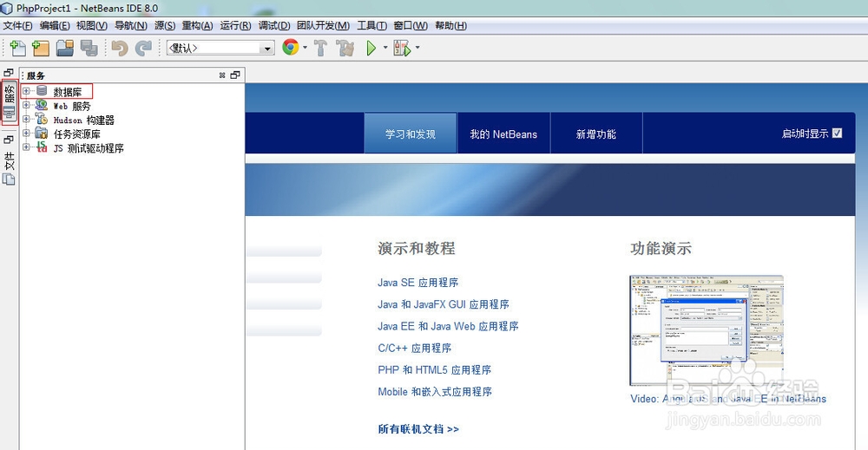Open the 调试(D) menu
This screenshot has height=450, width=868.
[x=274, y=25]
